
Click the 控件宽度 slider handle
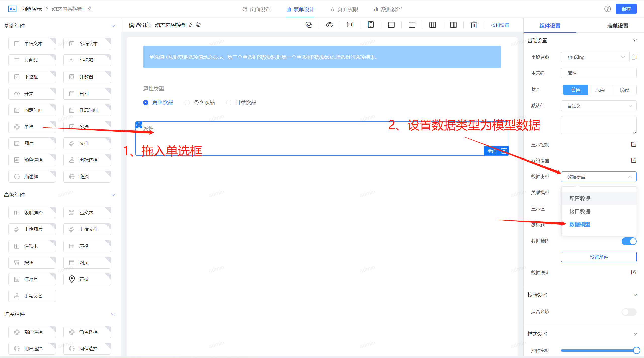click(x=636, y=350)
